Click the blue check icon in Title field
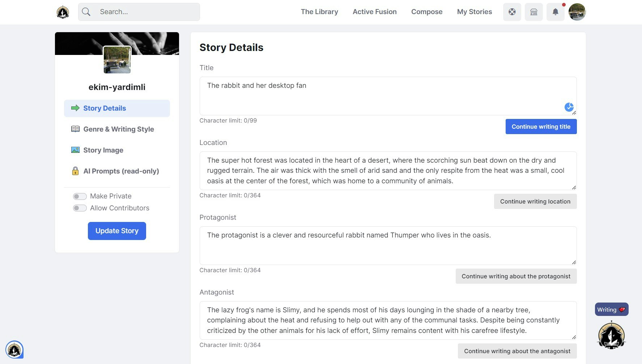This screenshot has height=364, width=642. coord(569,107)
